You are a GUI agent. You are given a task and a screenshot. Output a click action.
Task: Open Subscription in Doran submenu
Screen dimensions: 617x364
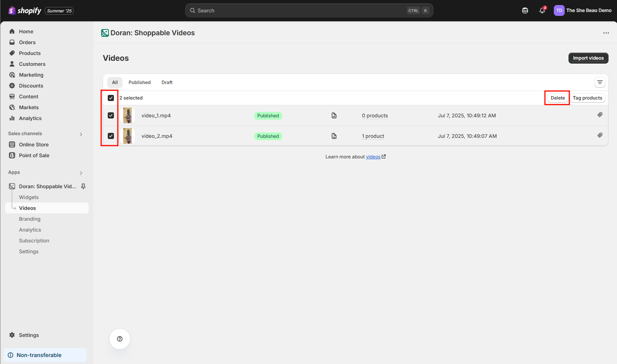coord(34,240)
